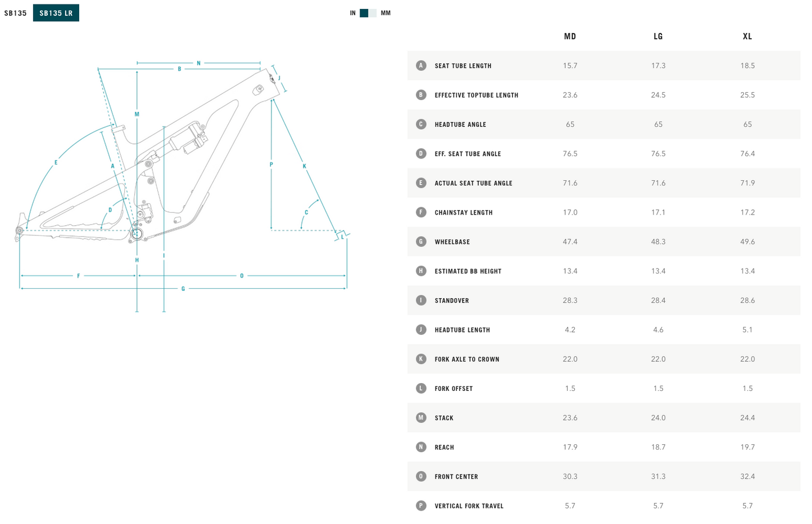Click the K fork axle to crown icon
812x524 pixels.
click(421, 359)
